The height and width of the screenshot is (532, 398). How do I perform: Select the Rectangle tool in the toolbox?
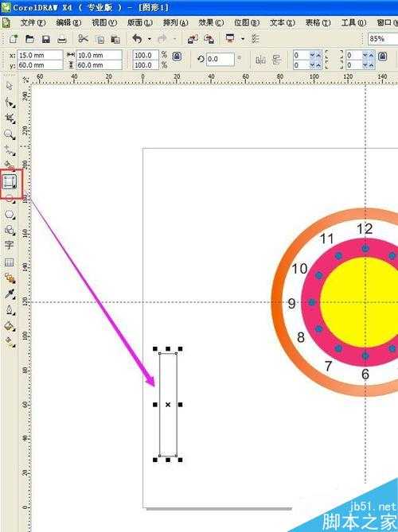tap(10, 182)
